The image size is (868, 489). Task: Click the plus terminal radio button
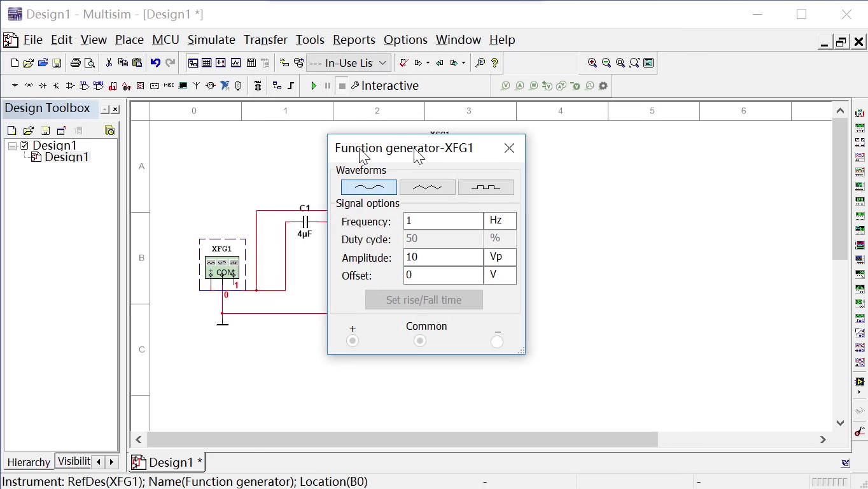point(353,341)
